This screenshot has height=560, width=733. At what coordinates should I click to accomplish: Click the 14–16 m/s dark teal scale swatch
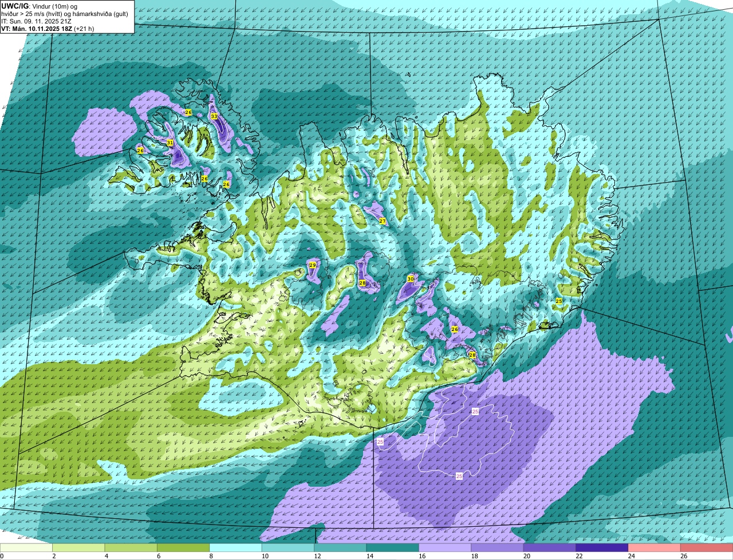(x=393, y=548)
